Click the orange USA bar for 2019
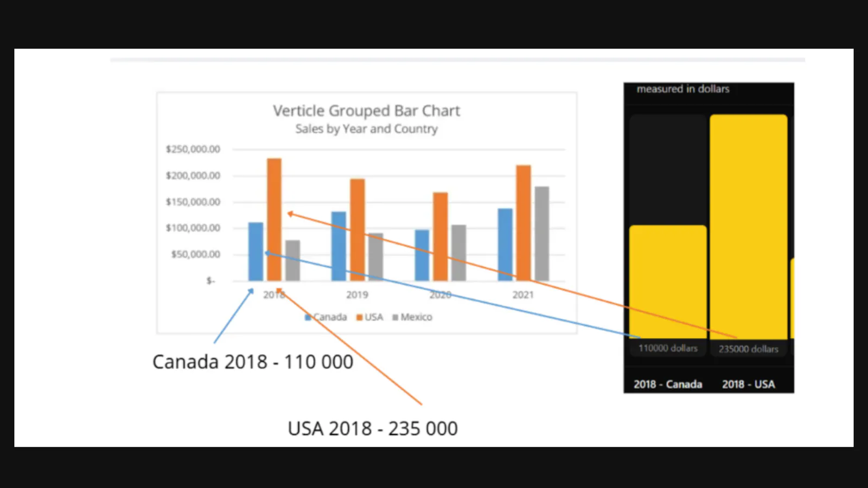Image resolution: width=868 pixels, height=488 pixels. (358, 230)
